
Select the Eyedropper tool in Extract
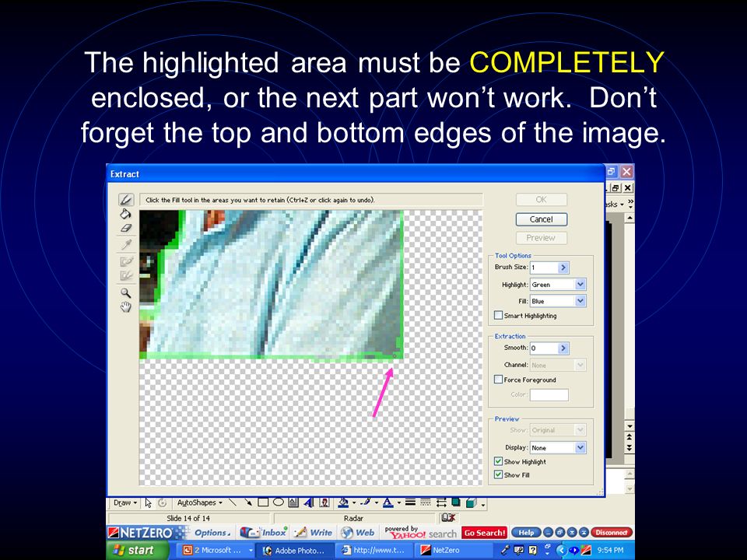(x=126, y=245)
